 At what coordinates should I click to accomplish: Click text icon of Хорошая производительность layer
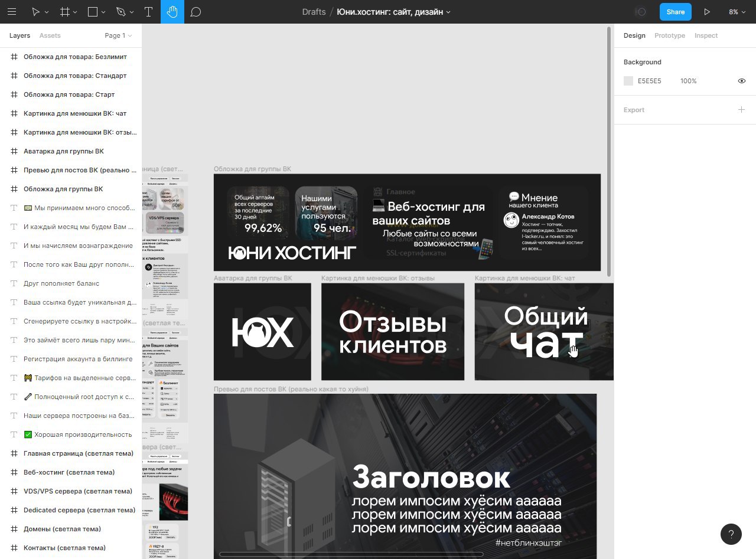14,434
